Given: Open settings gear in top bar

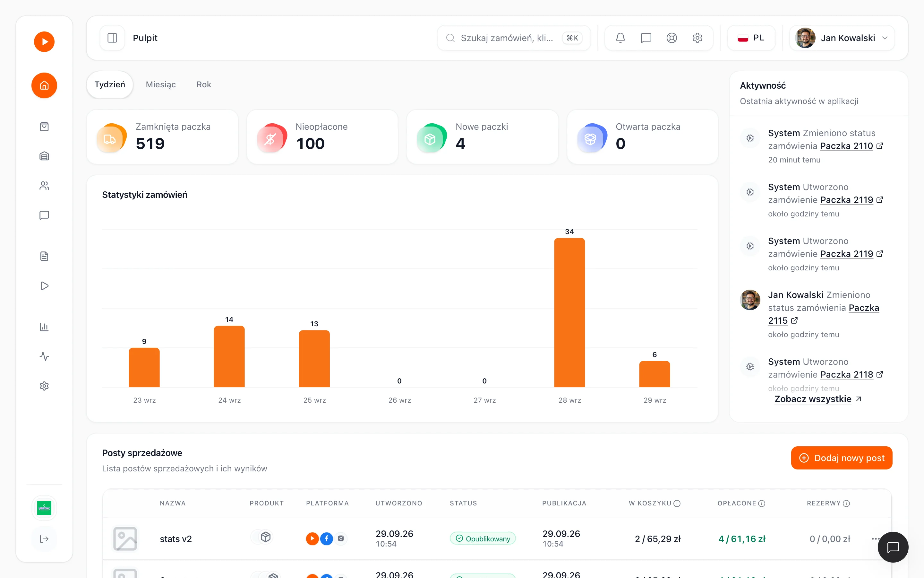Looking at the screenshot, I should (697, 38).
